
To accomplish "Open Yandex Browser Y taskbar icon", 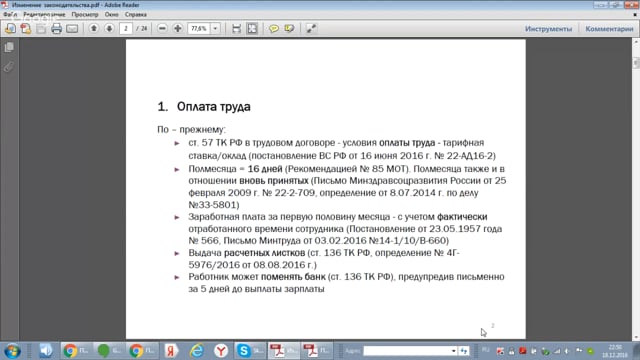I will (221, 351).
